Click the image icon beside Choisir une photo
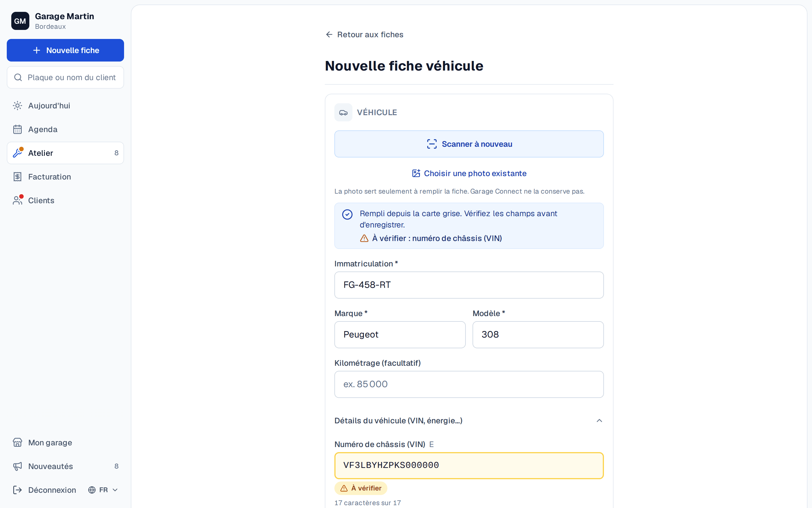 (416, 173)
